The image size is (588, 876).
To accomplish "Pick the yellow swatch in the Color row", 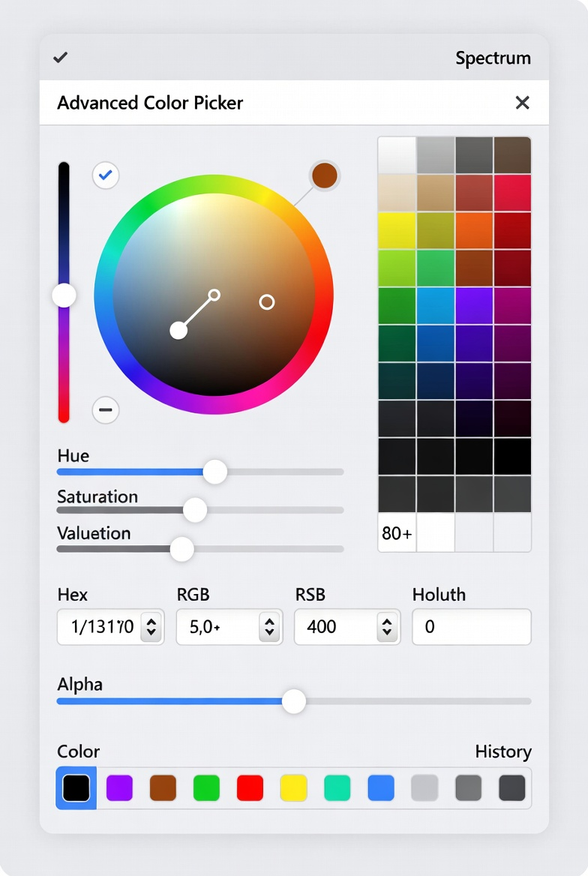I will [x=293, y=788].
